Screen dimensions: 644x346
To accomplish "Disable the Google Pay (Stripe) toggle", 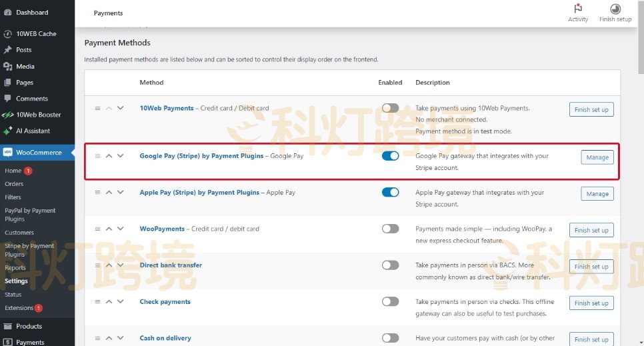I will (390, 156).
